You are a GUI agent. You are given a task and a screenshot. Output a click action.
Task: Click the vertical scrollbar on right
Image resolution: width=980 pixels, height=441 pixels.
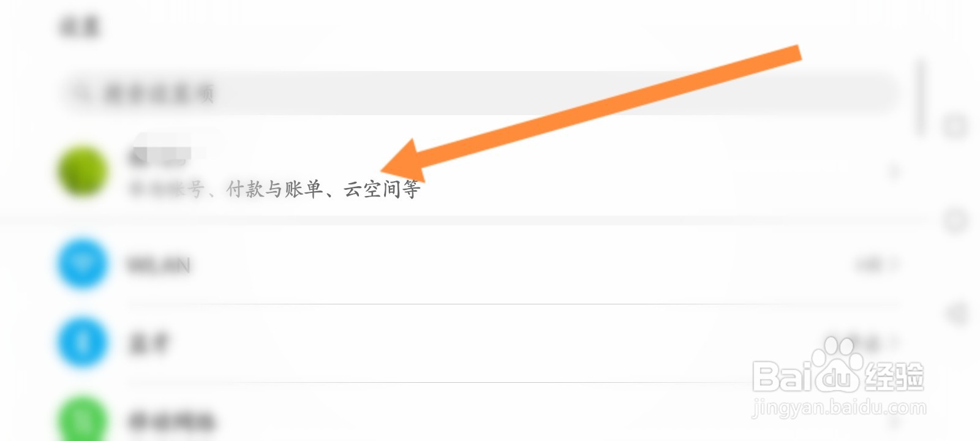point(921,97)
